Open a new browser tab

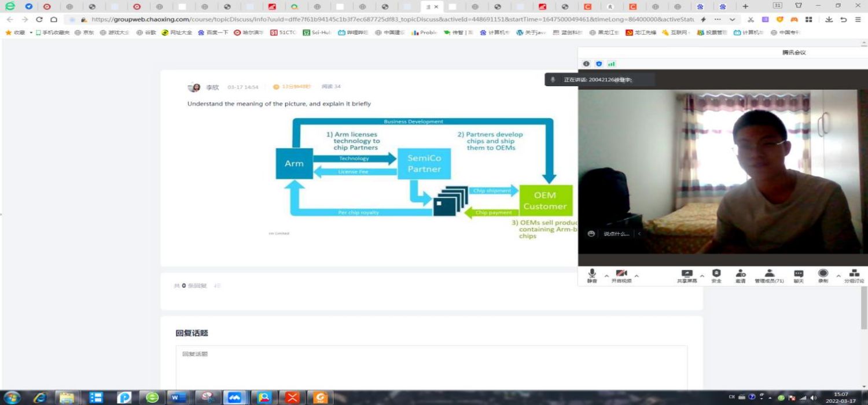[745, 6]
